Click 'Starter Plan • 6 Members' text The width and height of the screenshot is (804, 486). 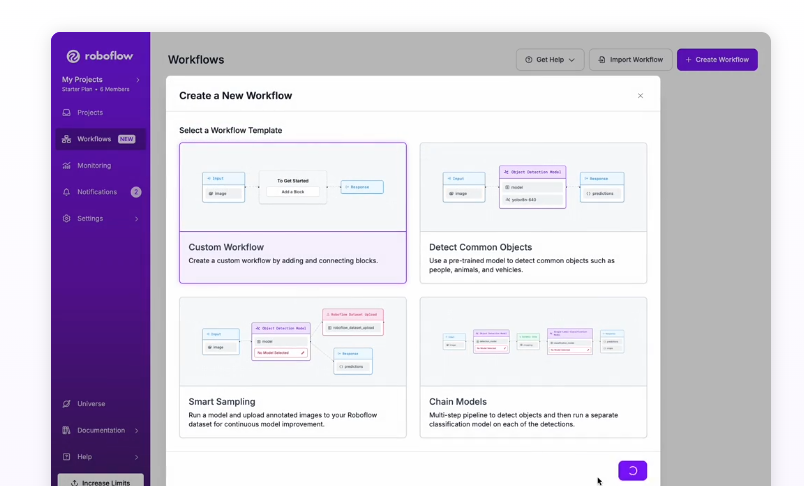(x=96, y=89)
